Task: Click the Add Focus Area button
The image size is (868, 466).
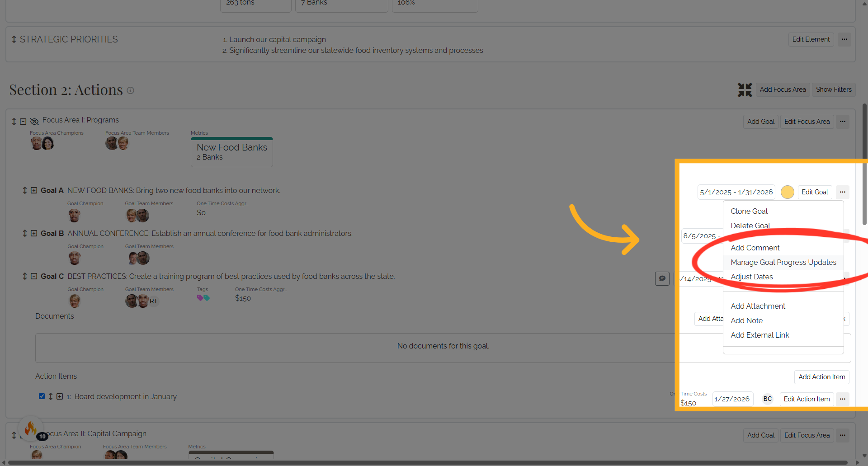Action: coord(783,89)
